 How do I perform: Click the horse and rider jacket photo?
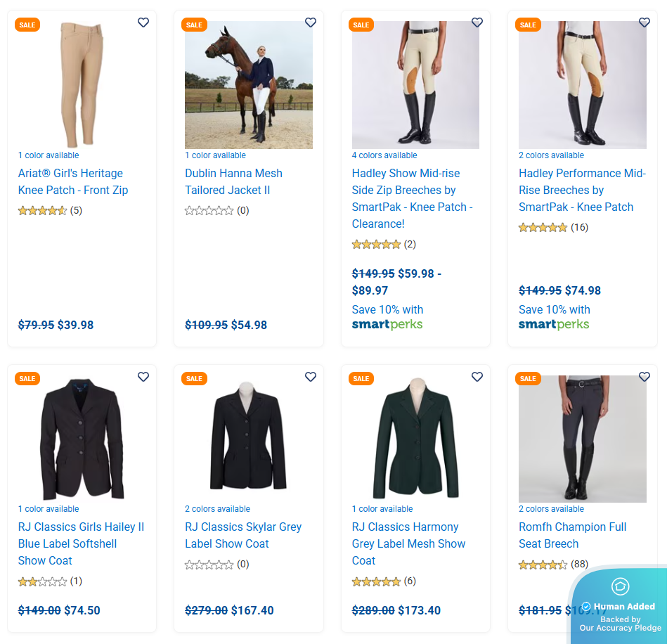(x=249, y=84)
